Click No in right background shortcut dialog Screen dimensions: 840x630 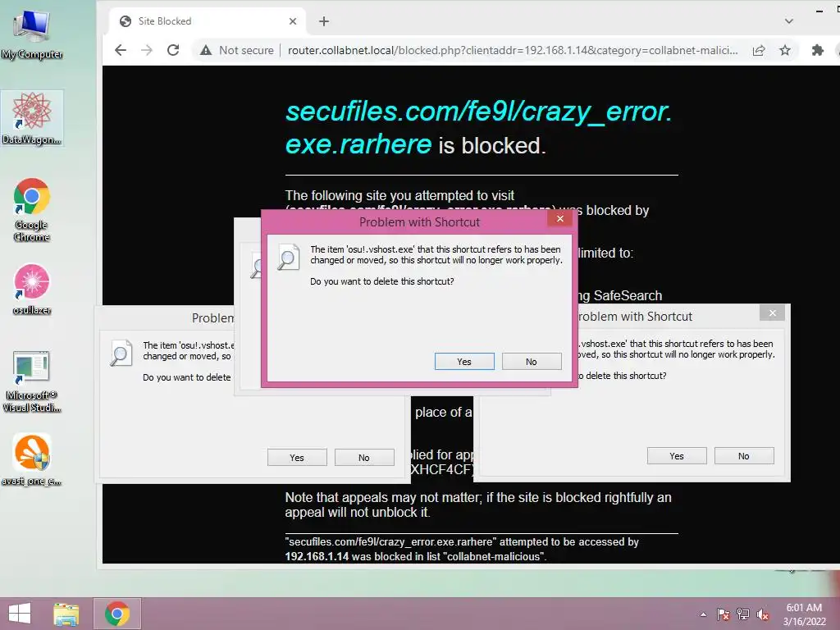[743, 456]
